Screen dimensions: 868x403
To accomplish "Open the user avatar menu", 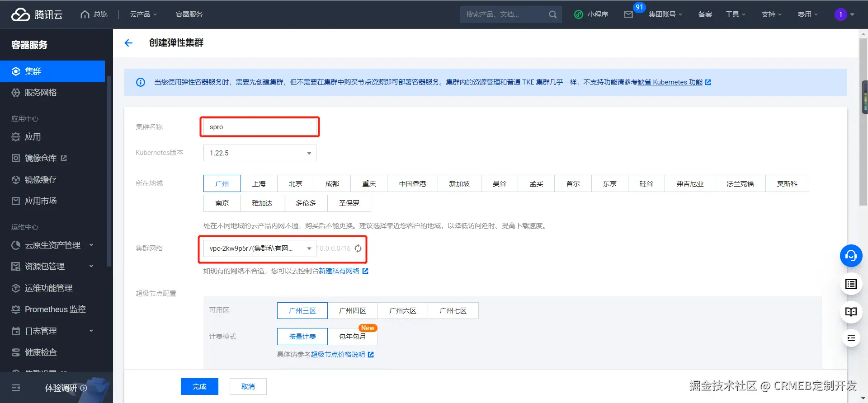I will tap(844, 14).
